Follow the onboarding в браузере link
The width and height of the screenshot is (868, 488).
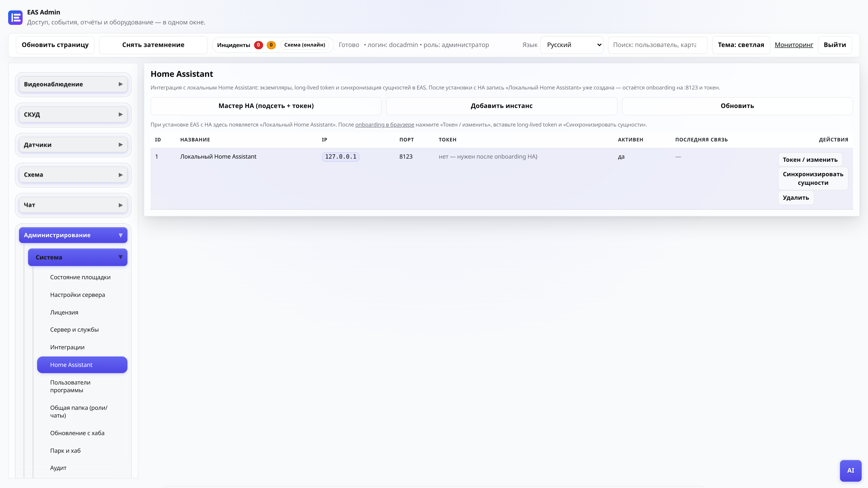coord(384,125)
